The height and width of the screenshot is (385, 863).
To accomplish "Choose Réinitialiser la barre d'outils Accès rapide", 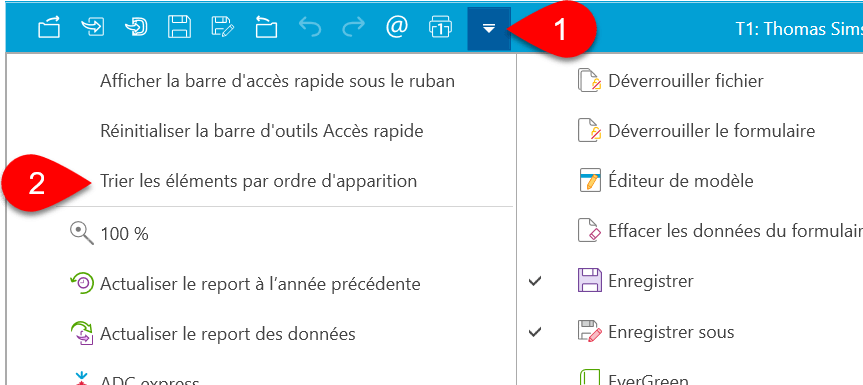I will (x=262, y=131).
